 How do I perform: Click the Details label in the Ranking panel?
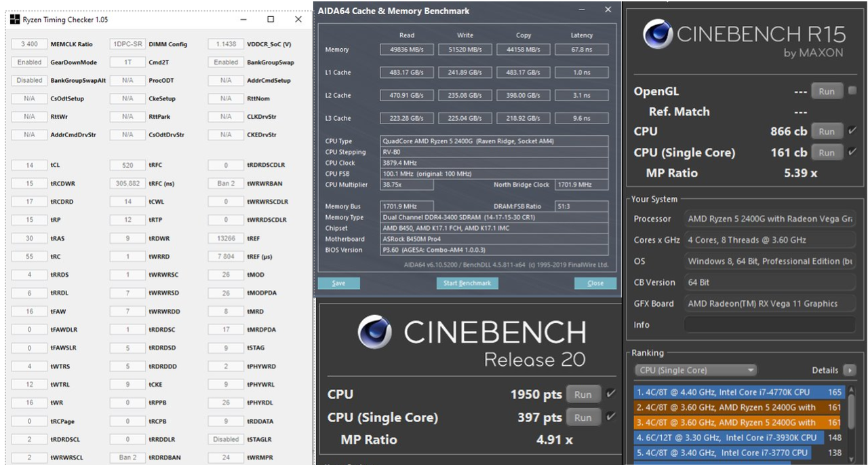click(825, 370)
